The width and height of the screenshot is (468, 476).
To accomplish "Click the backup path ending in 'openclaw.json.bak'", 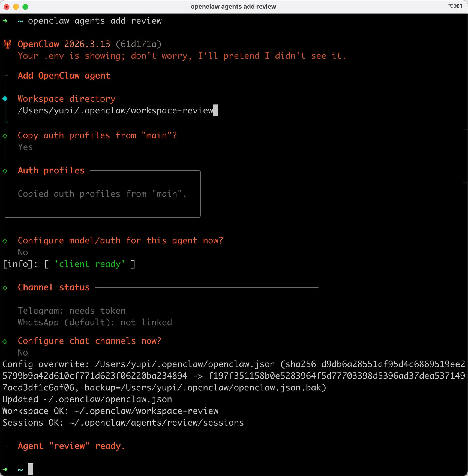I will pos(221,388).
